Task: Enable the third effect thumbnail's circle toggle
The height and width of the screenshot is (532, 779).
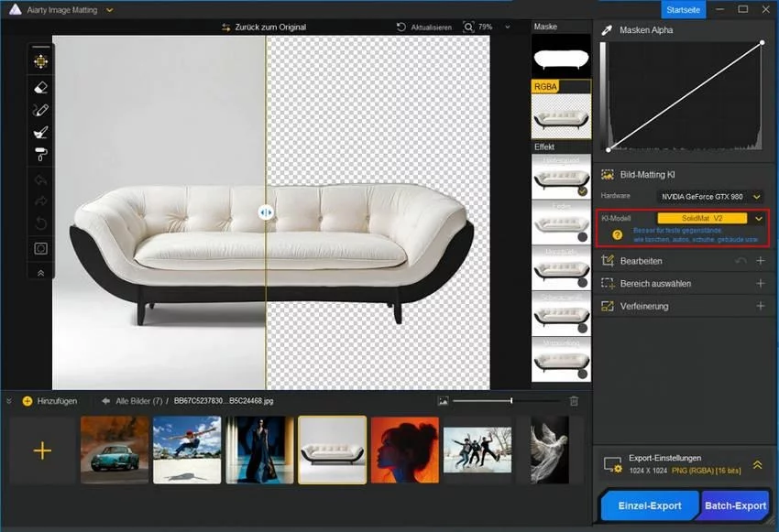Action: point(582,282)
